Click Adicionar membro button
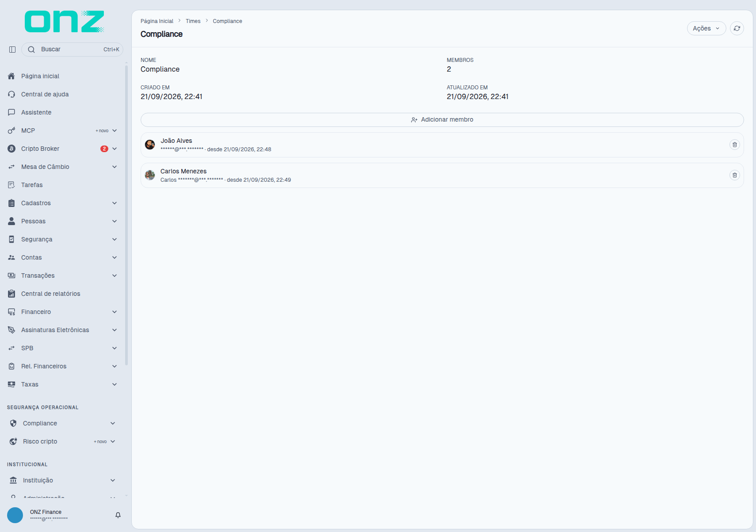Viewport: 756px width, 532px height. pos(442,120)
